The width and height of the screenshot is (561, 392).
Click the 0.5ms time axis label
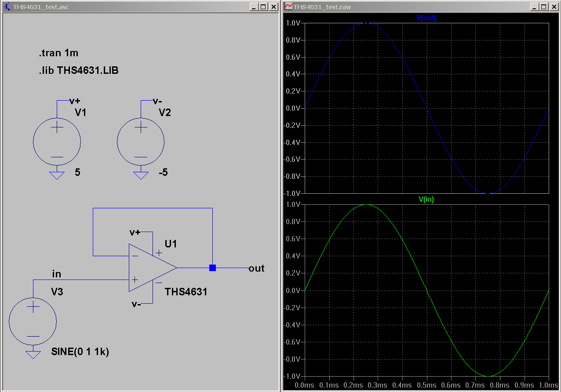426,385
